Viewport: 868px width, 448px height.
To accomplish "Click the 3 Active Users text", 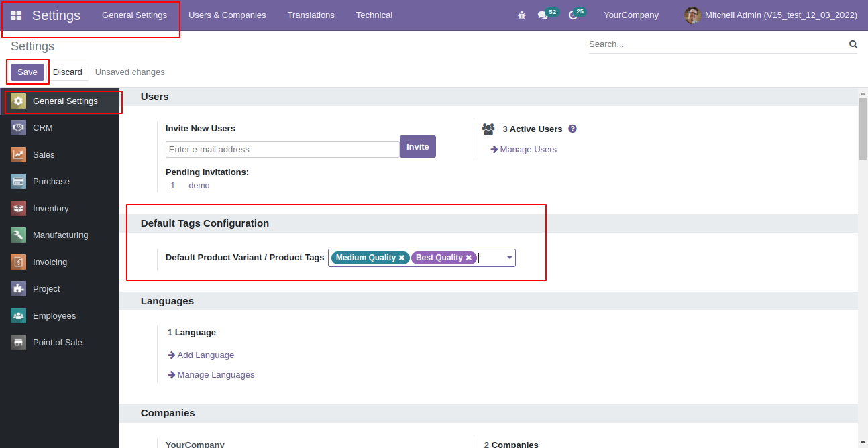I will (533, 129).
